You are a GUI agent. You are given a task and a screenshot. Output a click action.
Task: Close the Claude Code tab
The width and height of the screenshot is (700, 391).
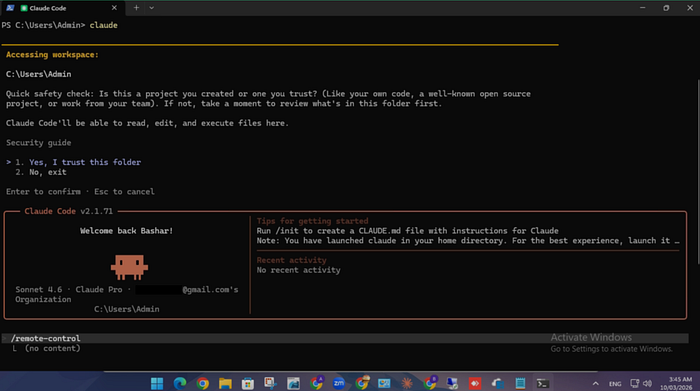[x=114, y=8]
